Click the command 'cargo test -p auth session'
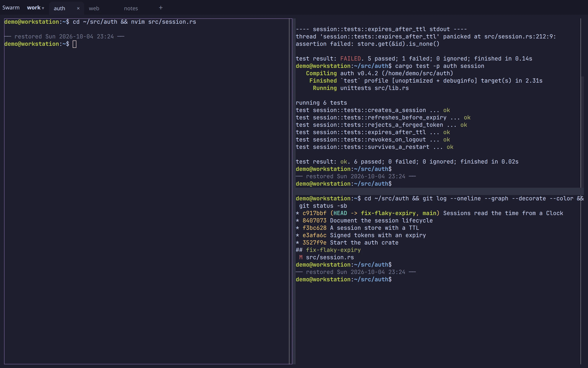 tap(440, 66)
